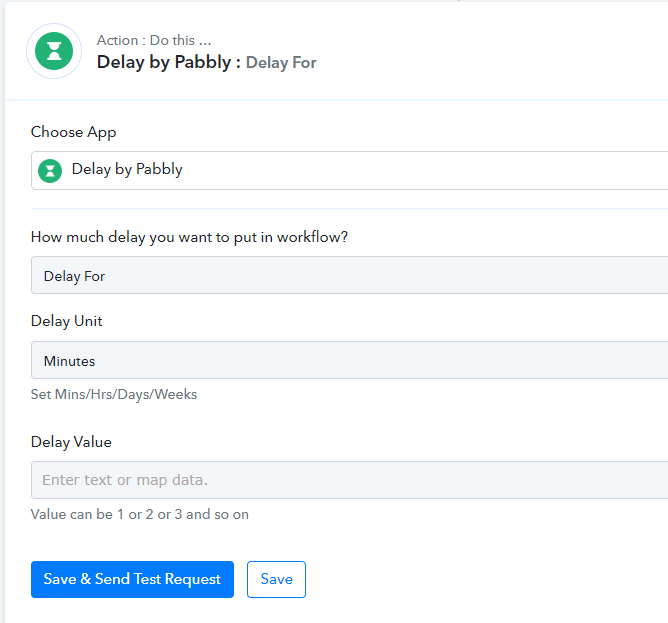Click the Value can be 1 or 2 hint

140,514
